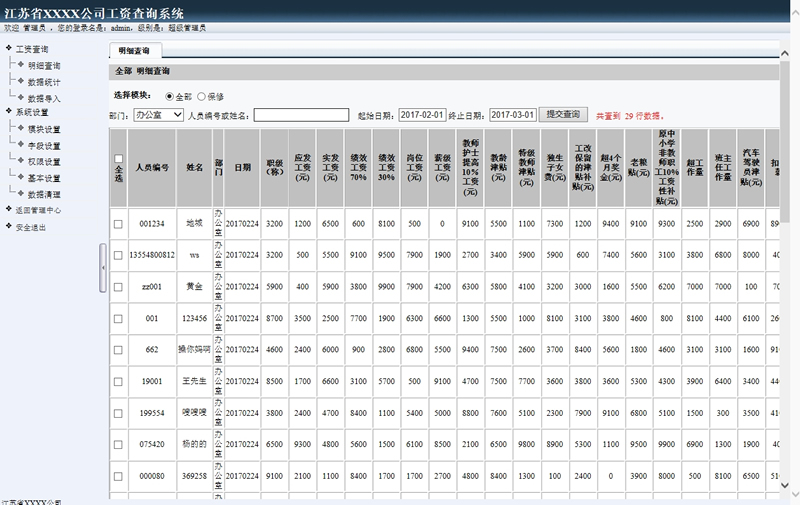800x505 pixels.
Task: Open the 起始日期 date picker field
Action: pos(421,115)
